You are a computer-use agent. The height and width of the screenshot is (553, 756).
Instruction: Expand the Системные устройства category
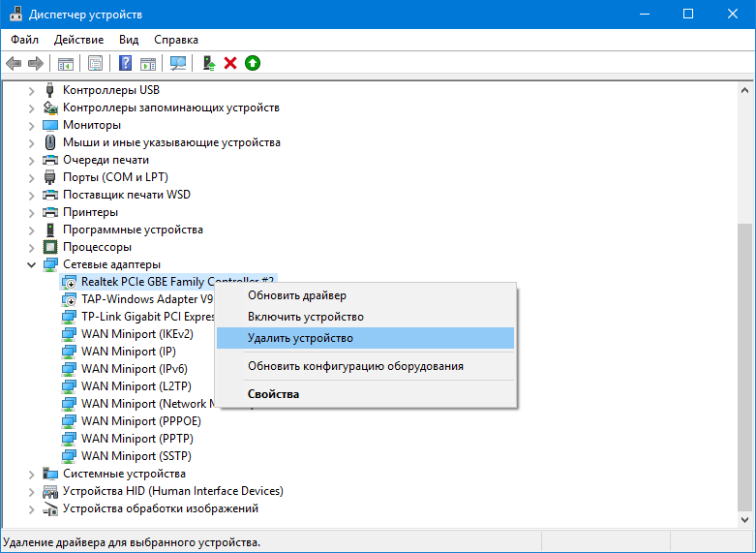coord(32,474)
